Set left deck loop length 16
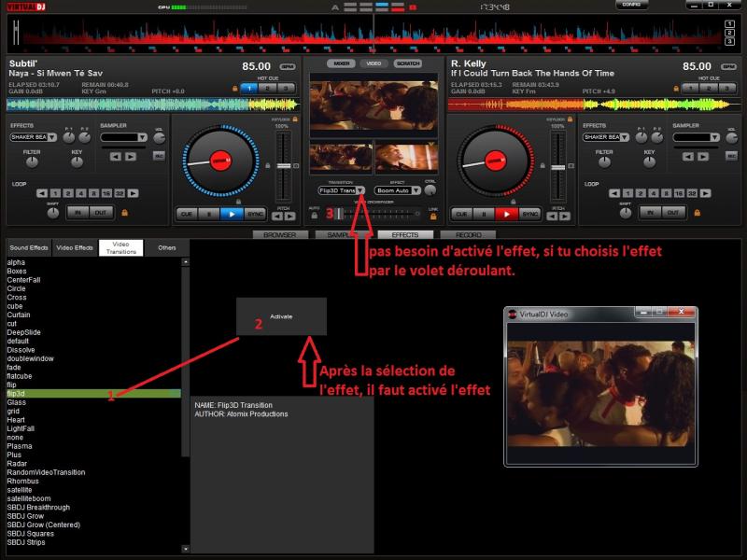 106,193
